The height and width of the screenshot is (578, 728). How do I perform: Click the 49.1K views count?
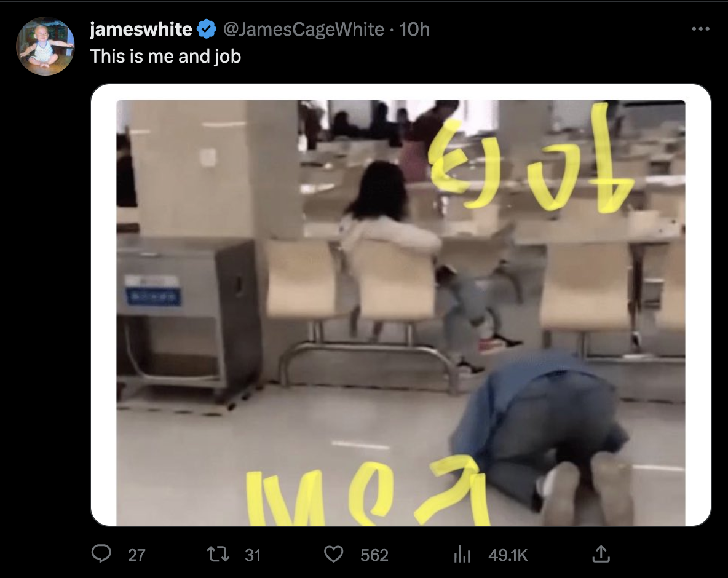(508, 555)
